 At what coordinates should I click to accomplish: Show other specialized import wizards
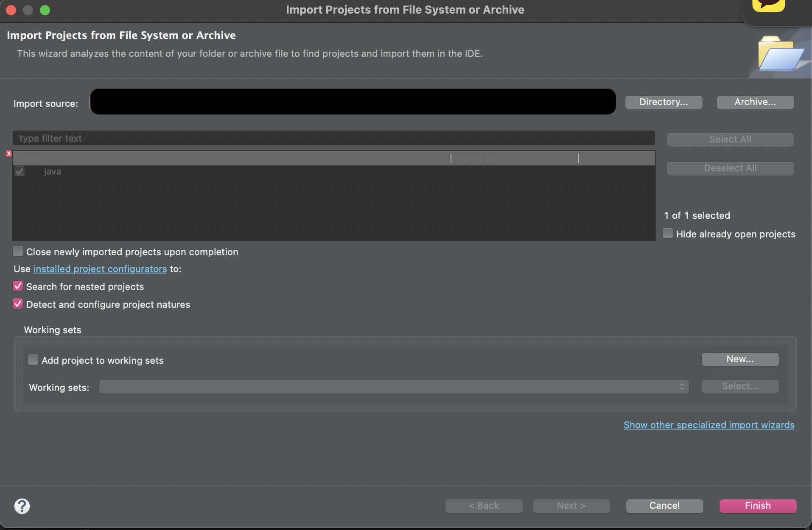tap(709, 425)
